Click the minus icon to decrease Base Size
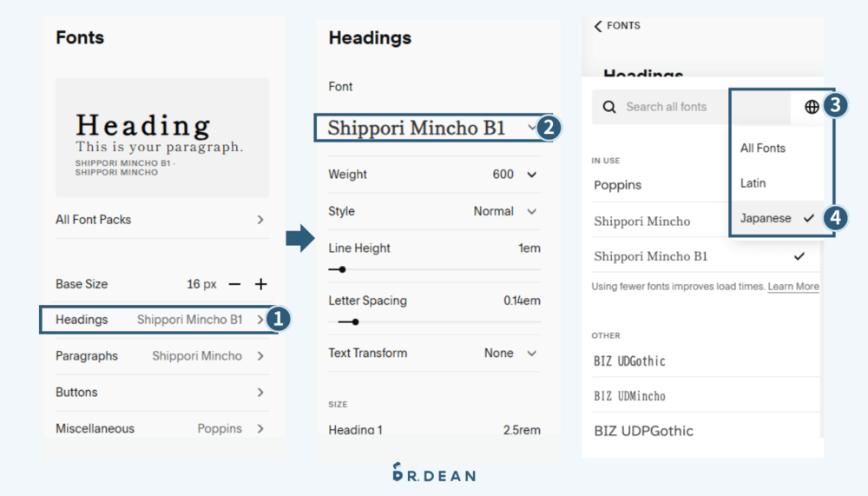Image resolution: width=868 pixels, height=496 pixels. (234, 284)
